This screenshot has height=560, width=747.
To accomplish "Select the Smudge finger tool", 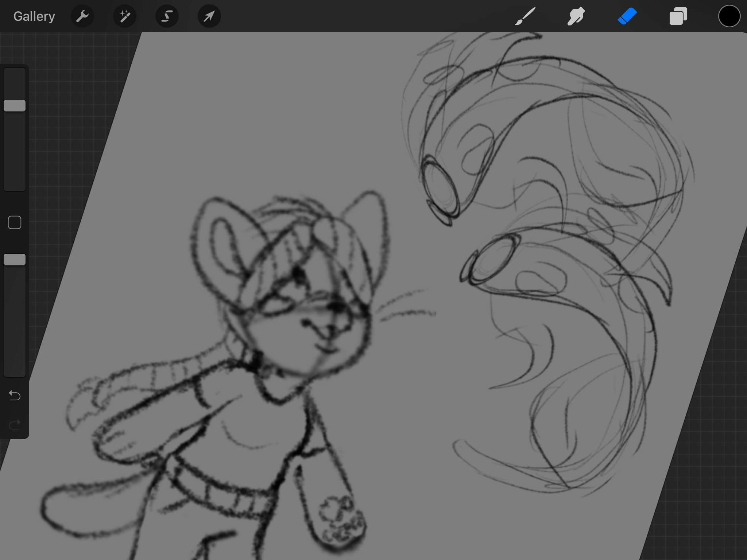I will pos(576,16).
